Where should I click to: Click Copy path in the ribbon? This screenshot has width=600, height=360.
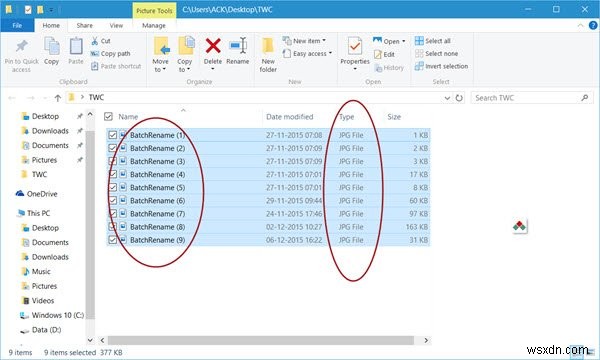point(111,54)
